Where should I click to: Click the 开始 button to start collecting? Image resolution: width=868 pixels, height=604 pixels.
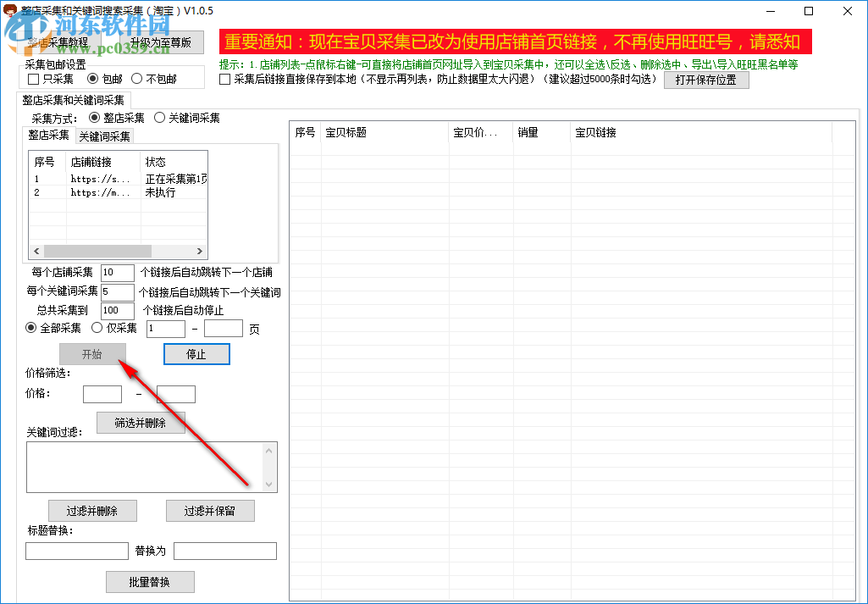[x=92, y=353]
